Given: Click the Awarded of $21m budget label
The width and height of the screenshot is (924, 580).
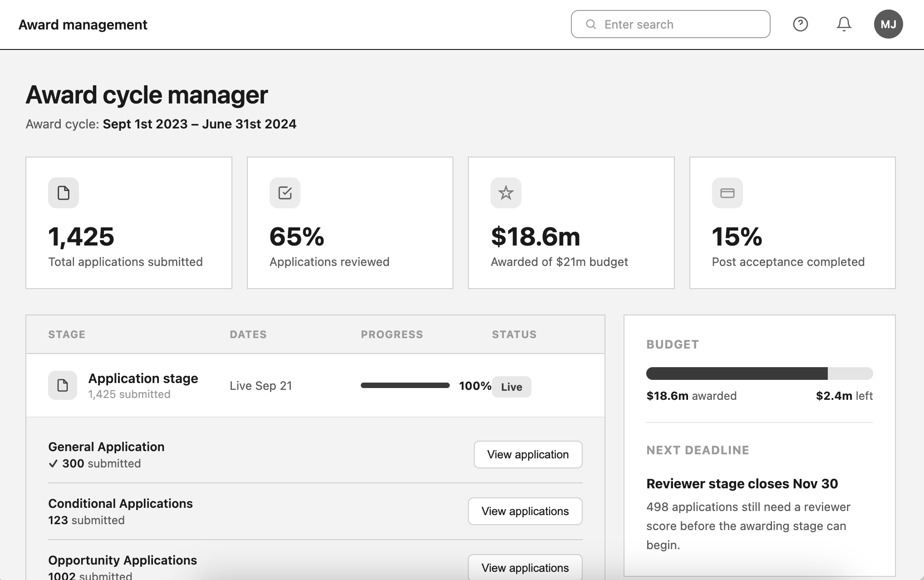Looking at the screenshot, I should [559, 262].
